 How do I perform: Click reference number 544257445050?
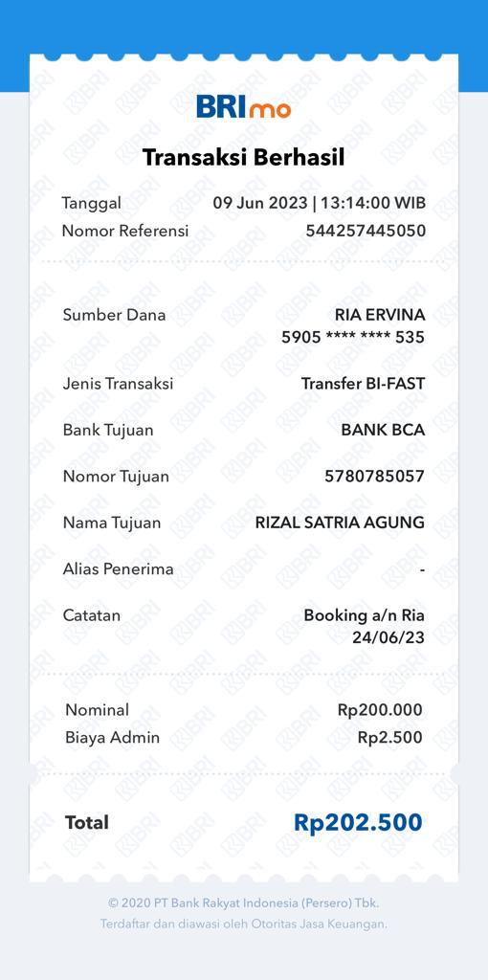coord(366,231)
